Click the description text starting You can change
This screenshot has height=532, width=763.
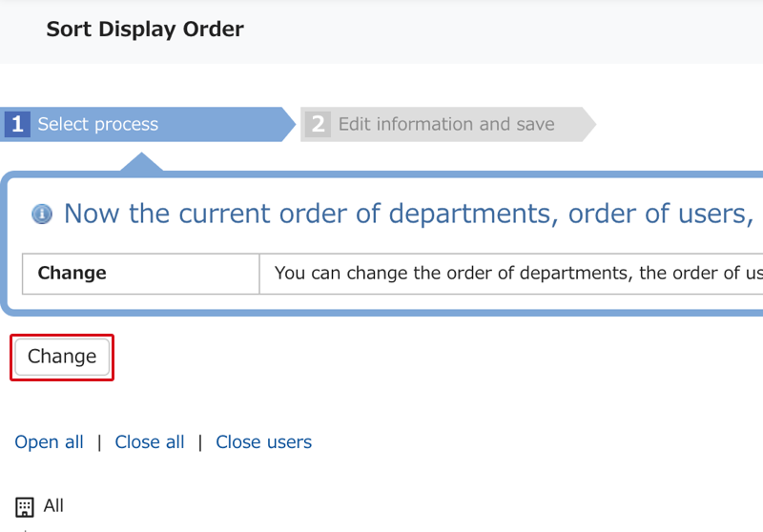click(x=515, y=273)
